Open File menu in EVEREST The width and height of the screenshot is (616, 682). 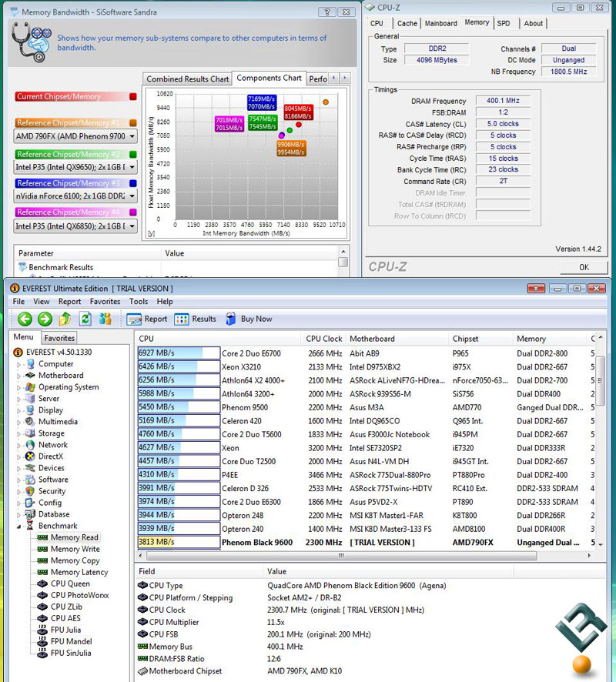(x=18, y=302)
